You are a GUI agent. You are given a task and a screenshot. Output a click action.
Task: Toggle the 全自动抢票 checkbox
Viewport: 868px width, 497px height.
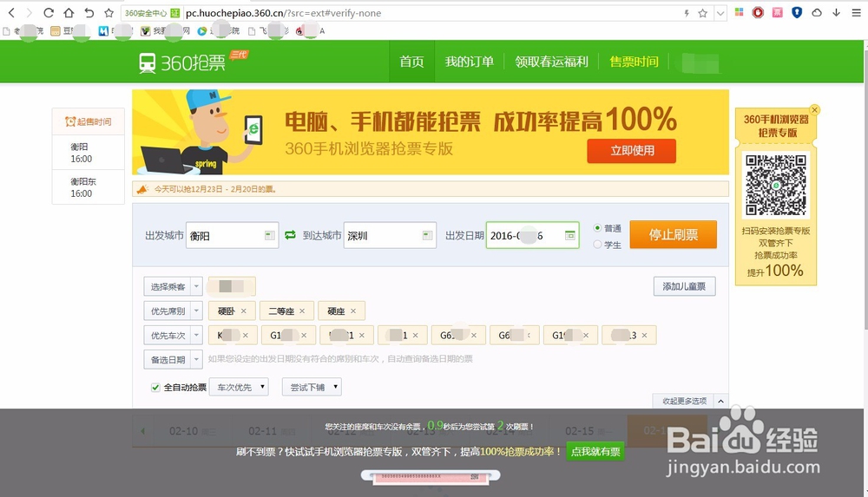pyautogui.click(x=155, y=388)
